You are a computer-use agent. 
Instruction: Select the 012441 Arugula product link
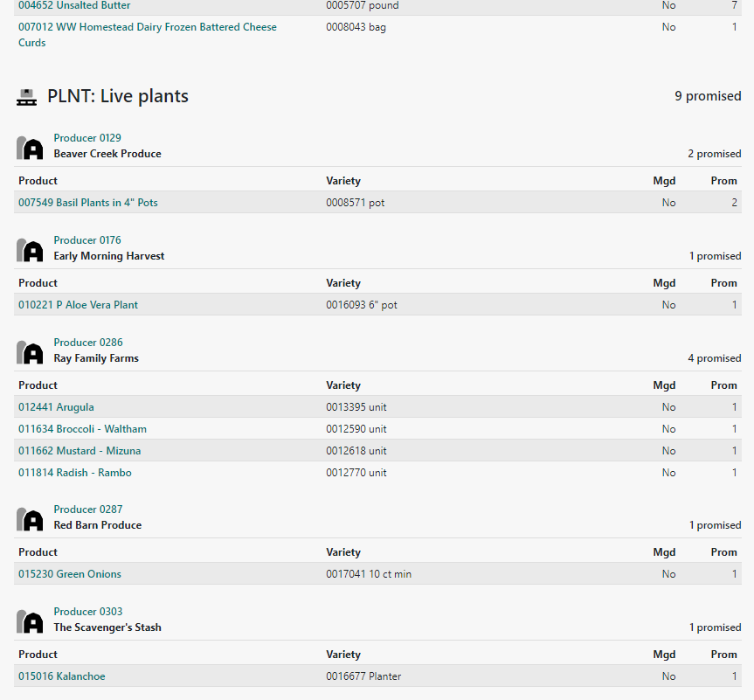pyautogui.click(x=56, y=407)
